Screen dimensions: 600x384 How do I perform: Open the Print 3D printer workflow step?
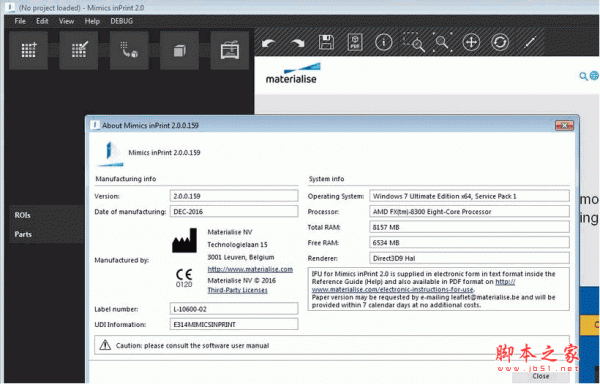(x=230, y=50)
